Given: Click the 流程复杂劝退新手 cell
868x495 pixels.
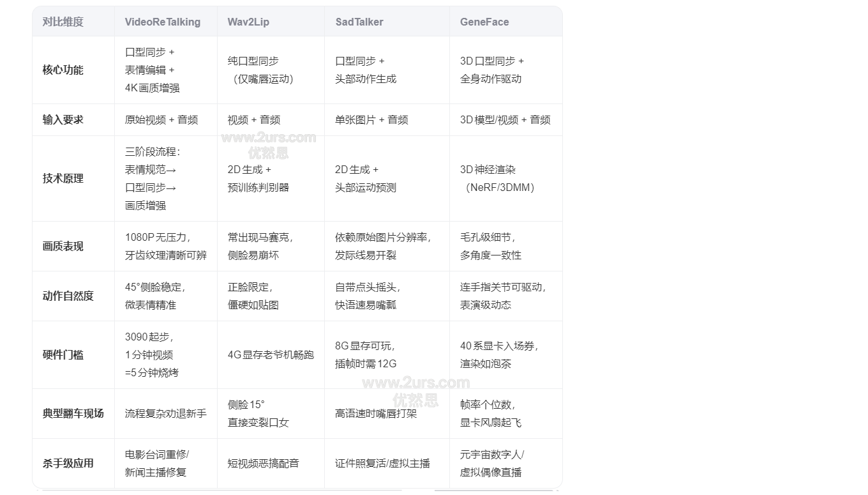Looking at the screenshot, I should coord(166,414).
